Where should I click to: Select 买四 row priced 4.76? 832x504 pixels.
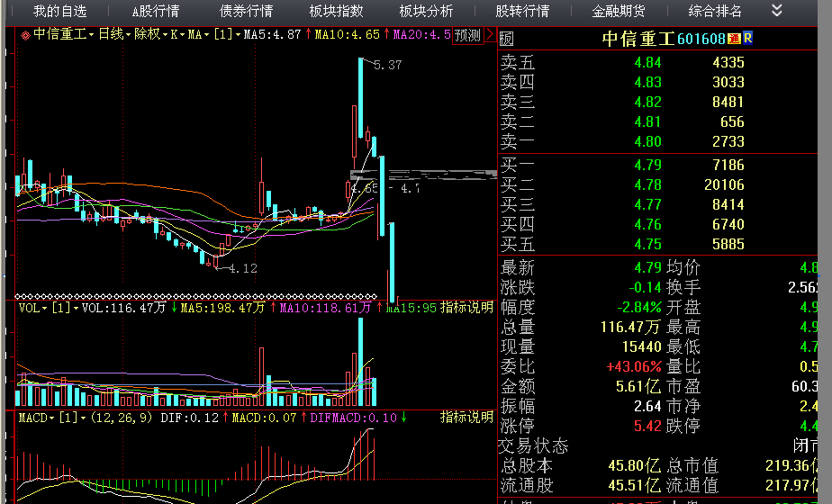(x=657, y=224)
